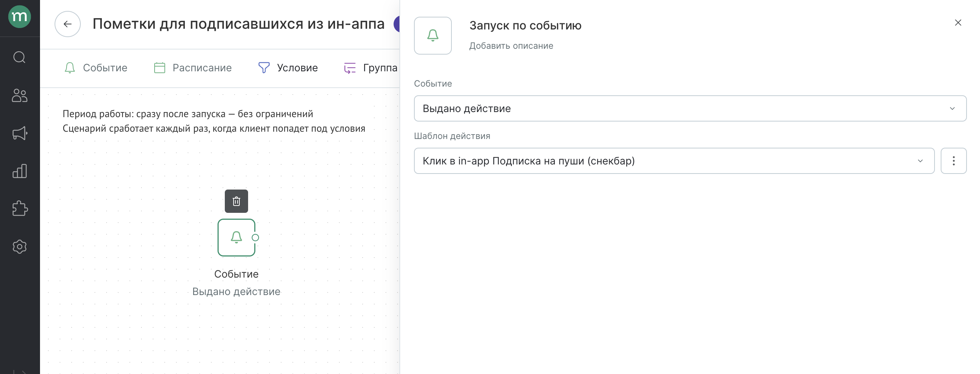Viewport: 980px width, 374px height.
Task: Select the Событие bell node on canvas
Action: (x=236, y=238)
